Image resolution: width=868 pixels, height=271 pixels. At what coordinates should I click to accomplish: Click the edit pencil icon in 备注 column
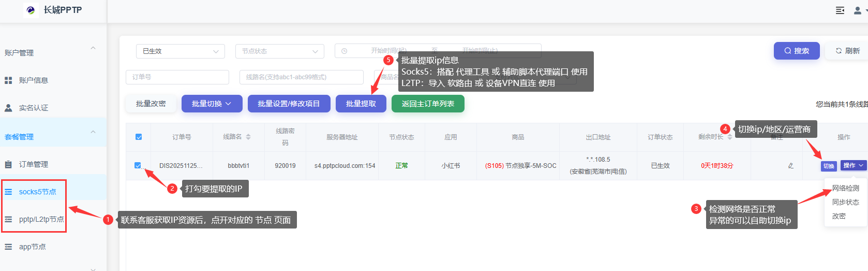[790, 166]
